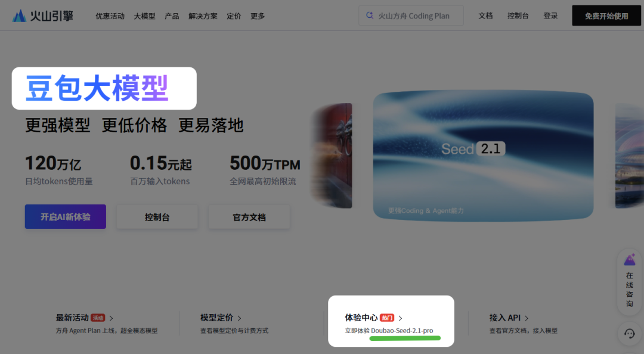Click the 120万亿 statistic
This screenshot has width=644, height=354.
tap(53, 163)
